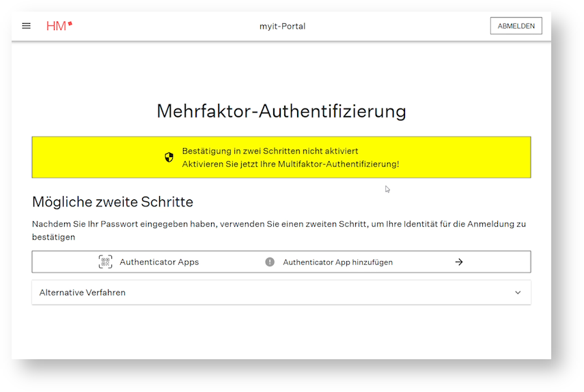Screen dimensions: 584x392
Task: Click the red star on HM logo
Action: [x=70, y=24]
